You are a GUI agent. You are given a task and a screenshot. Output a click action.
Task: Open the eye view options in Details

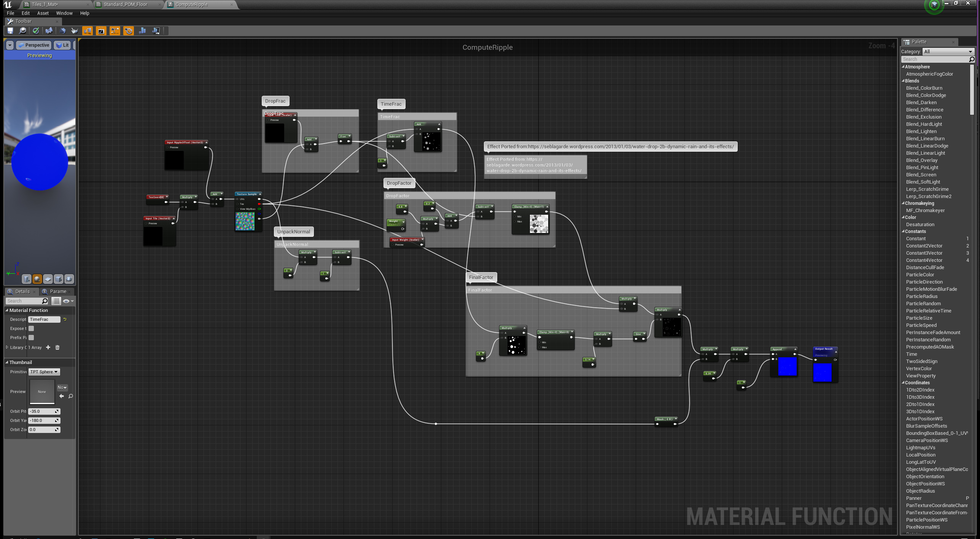(68, 301)
